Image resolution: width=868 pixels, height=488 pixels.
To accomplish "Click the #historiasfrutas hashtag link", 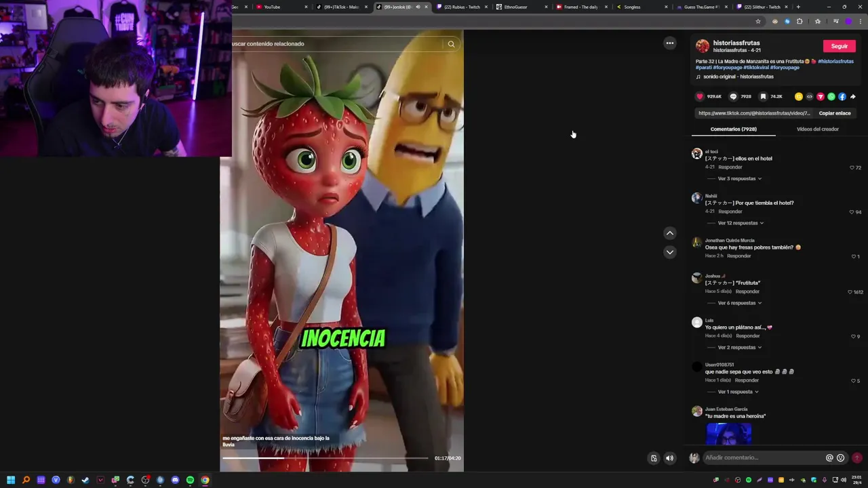I will tap(835, 61).
